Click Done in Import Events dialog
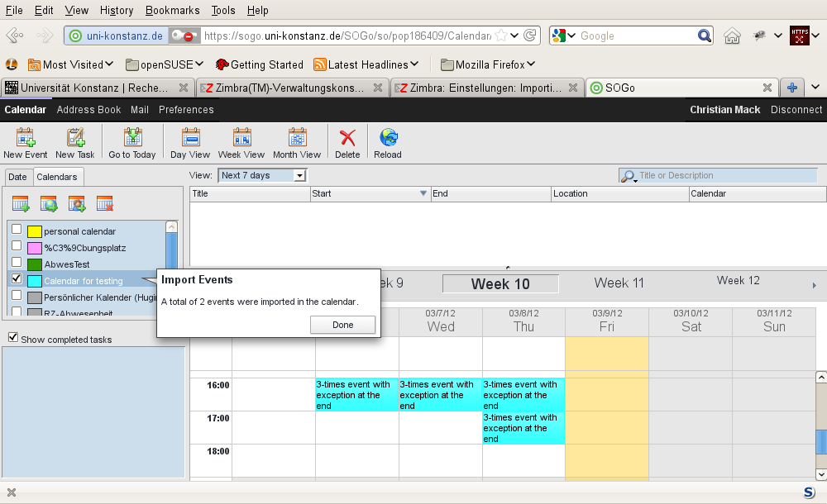Viewport: 827px width, 504px height. click(342, 325)
